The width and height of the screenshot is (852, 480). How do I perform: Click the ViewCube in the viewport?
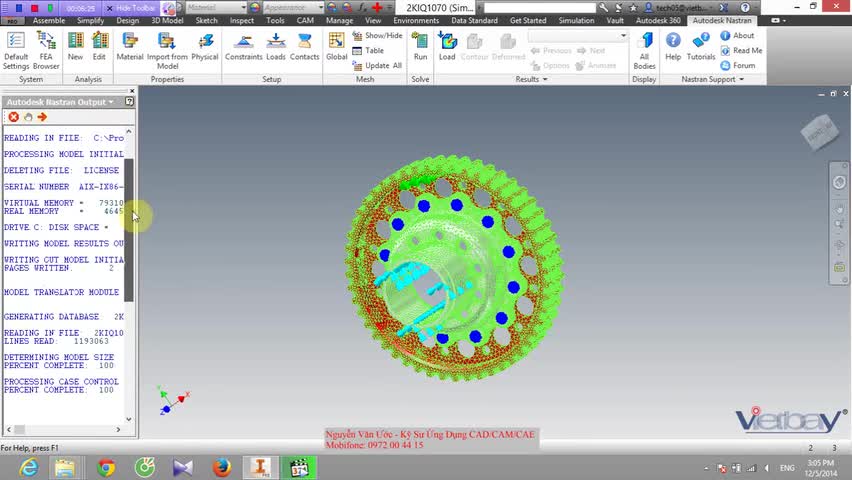820,132
